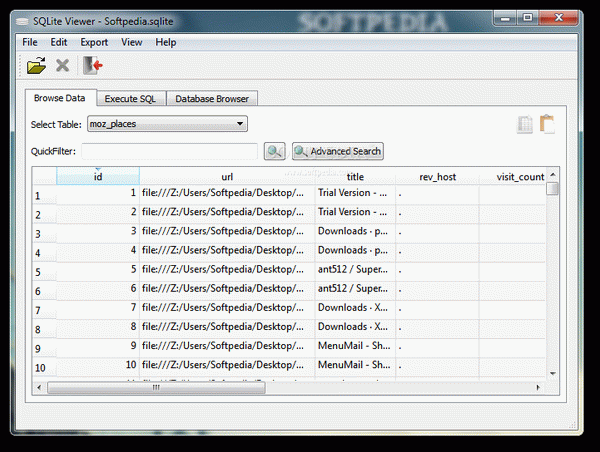Close the SQLite Viewer window
600x452 pixels.
tap(559, 18)
